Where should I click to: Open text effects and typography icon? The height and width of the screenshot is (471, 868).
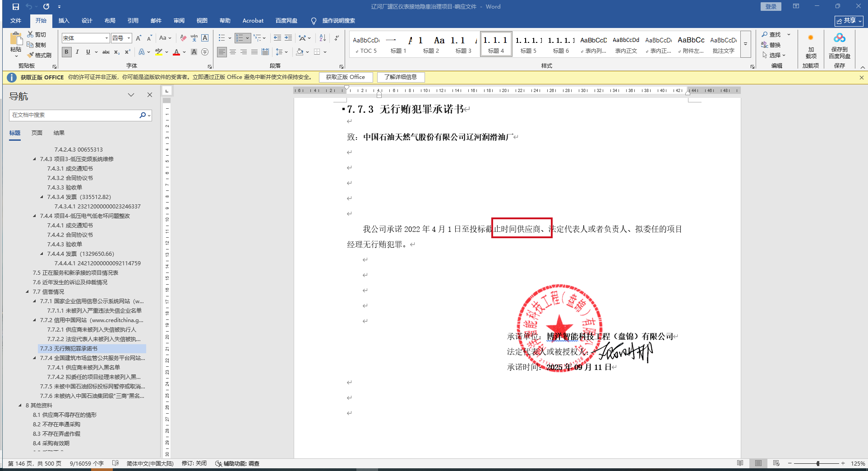click(x=142, y=52)
